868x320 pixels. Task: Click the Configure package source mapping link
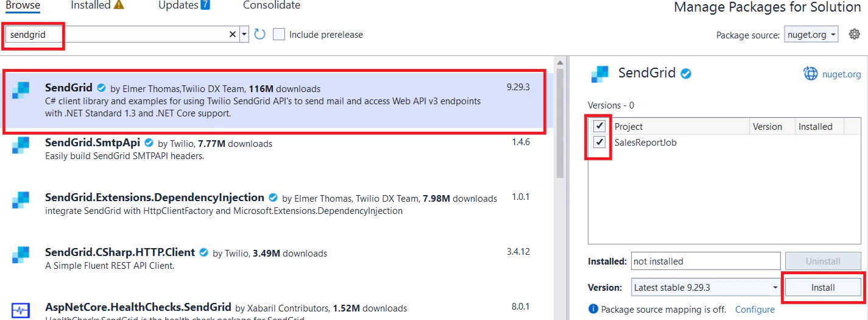pyautogui.click(x=755, y=310)
